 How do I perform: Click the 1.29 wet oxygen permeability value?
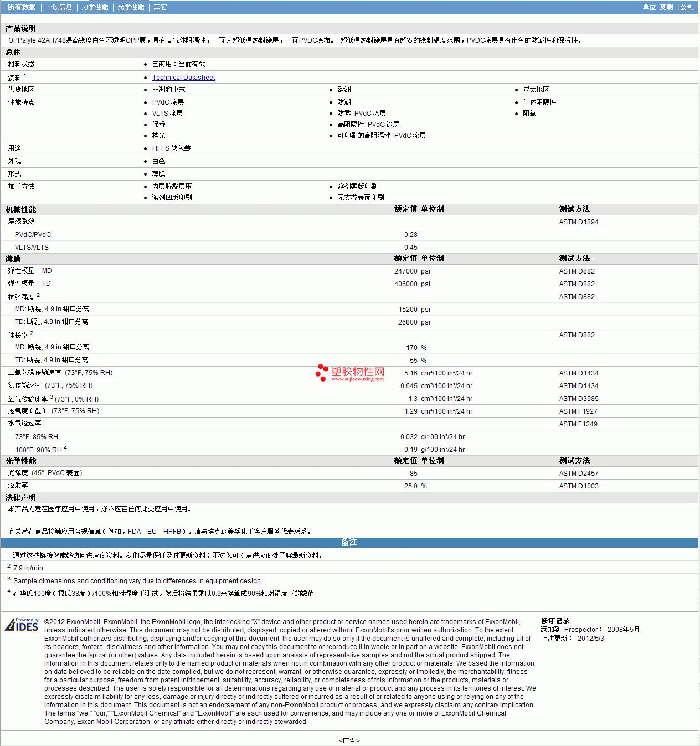point(411,411)
